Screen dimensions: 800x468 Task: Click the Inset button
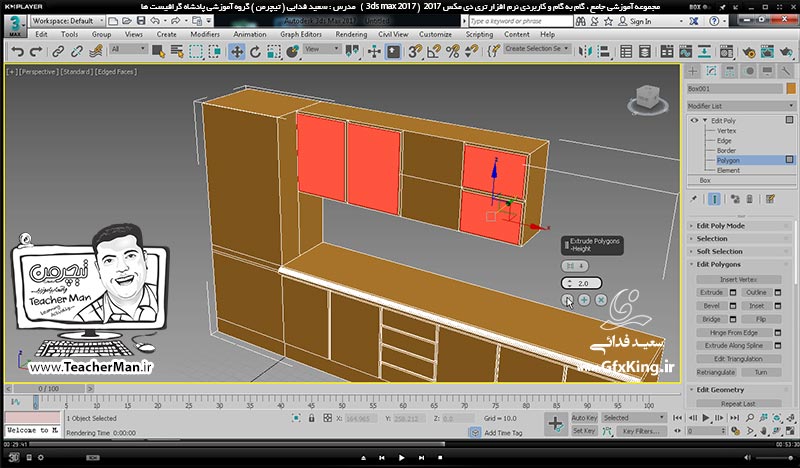pos(756,306)
